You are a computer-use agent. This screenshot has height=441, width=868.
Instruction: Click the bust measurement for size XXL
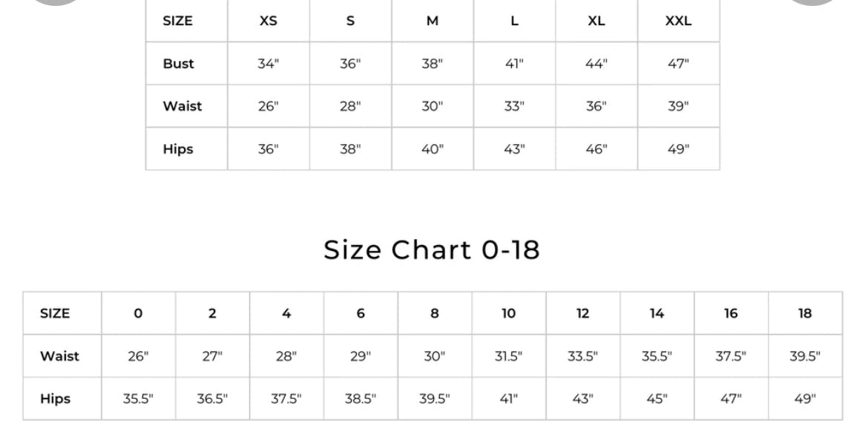tap(678, 64)
